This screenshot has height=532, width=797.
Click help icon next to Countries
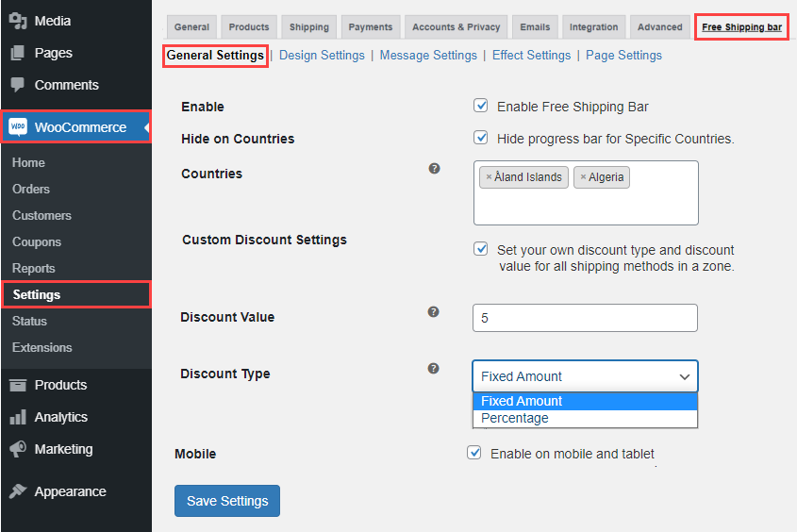(434, 168)
